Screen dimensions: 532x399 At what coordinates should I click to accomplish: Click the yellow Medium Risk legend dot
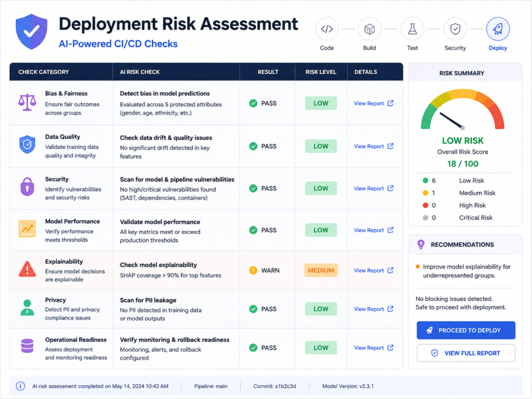pyautogui.click(x=425, y=193)
